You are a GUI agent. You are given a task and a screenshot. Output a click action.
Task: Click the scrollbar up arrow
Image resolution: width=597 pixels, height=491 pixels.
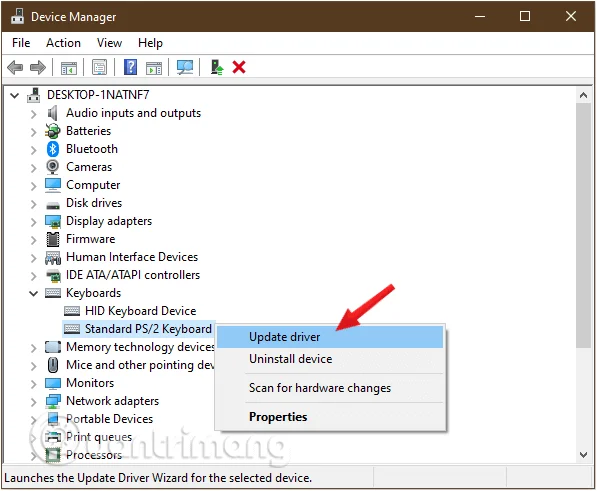583,95
